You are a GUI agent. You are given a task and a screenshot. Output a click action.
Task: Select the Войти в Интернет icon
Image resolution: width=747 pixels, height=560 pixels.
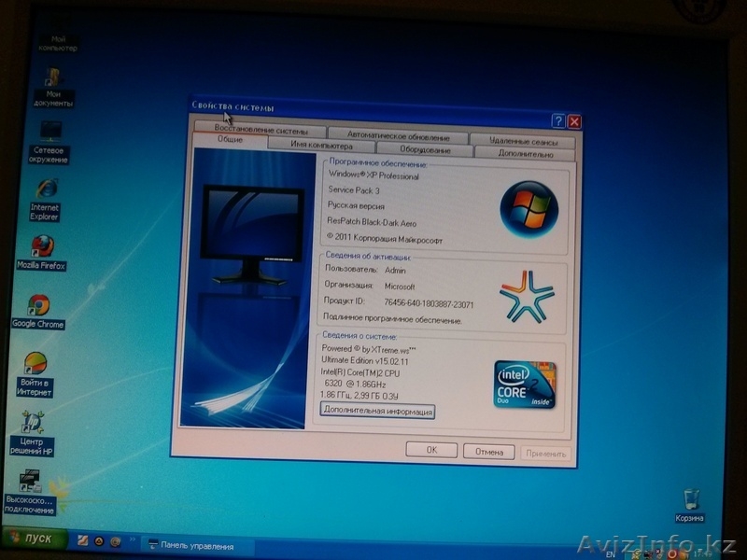click(x=35, y=365)
